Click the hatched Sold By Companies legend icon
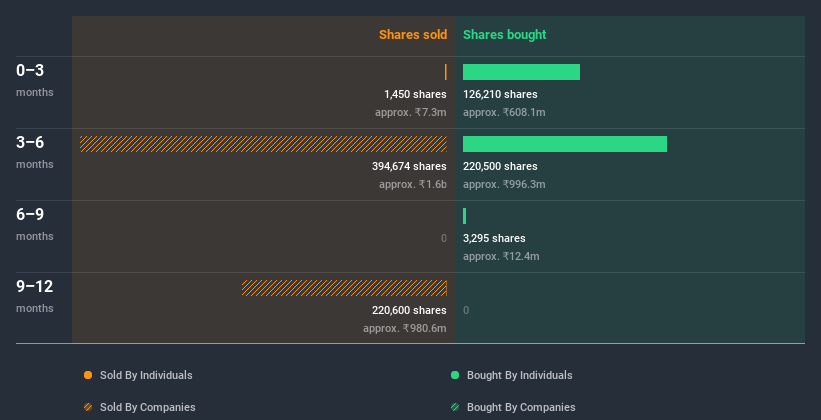 88,407
